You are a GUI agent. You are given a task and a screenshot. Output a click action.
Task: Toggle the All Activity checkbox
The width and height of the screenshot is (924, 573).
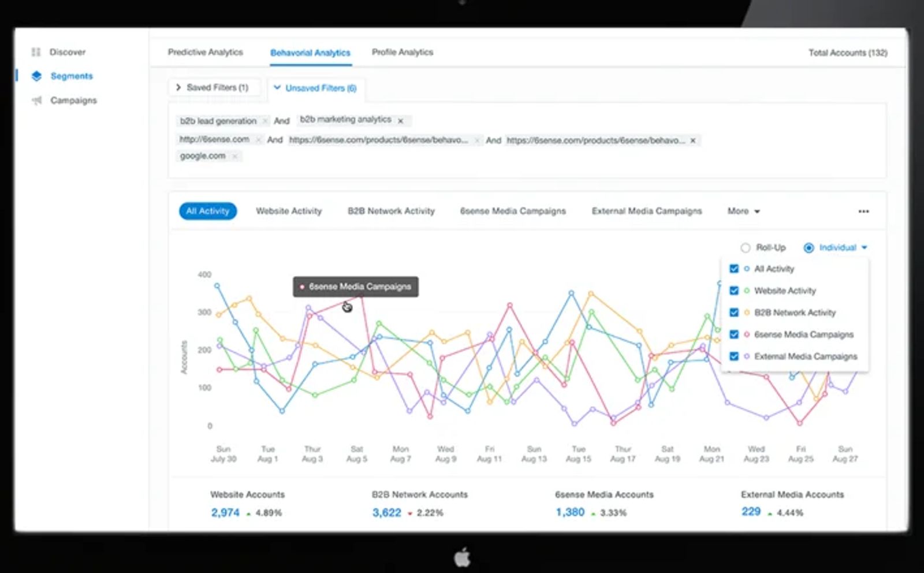tap(734, 269)
